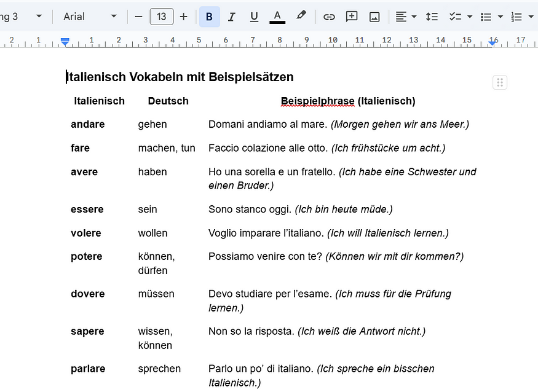This screenshot has width=538, height=392.
Task: Click the right indent marker on the ruler
Action: 493,42
